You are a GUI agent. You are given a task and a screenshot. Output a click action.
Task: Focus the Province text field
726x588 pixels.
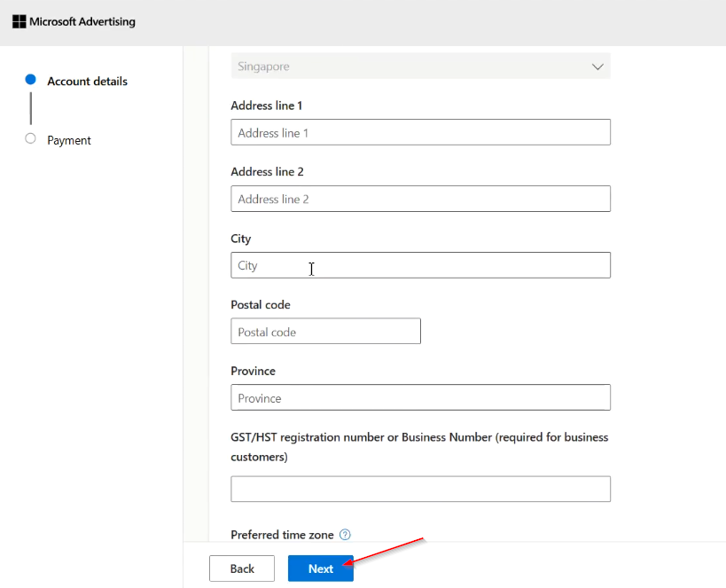coord(420,398)
